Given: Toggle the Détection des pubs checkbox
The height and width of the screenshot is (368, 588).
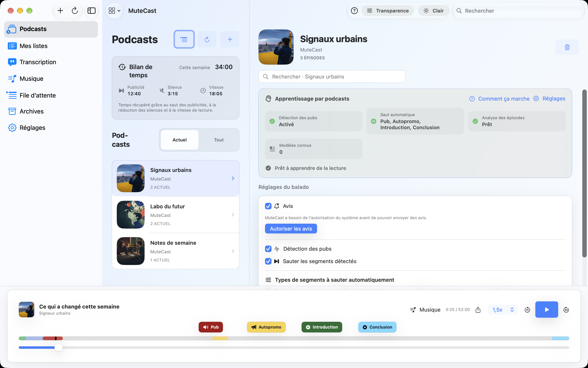Looking at the screenshot, I should point(268,249).
